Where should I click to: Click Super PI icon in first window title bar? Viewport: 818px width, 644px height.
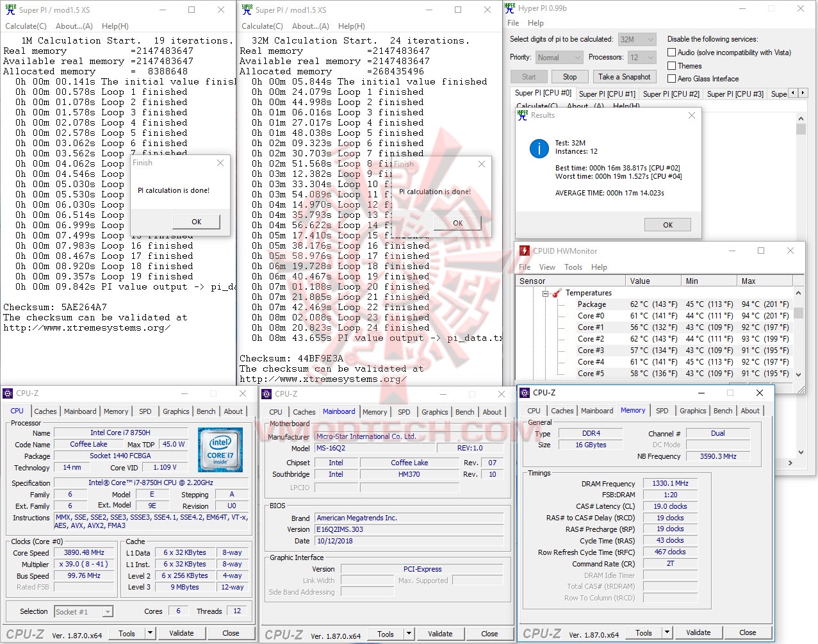10,10
